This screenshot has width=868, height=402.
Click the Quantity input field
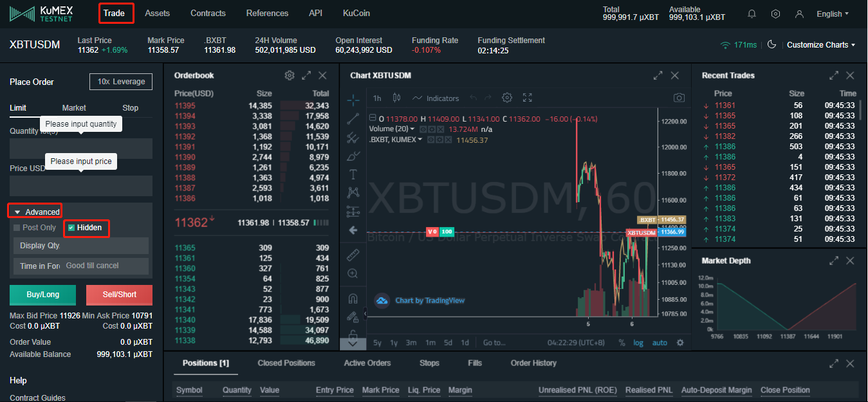(x=81, y=149)
